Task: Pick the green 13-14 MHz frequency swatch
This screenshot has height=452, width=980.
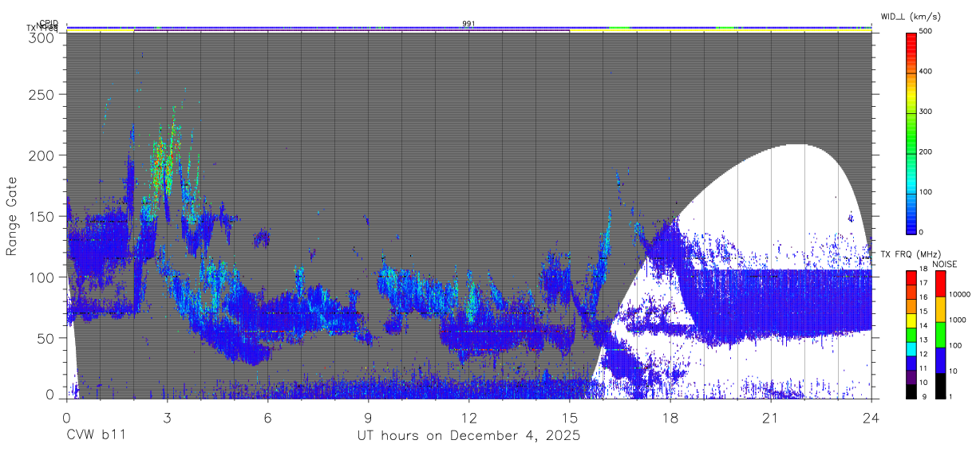Action: point(911,333)
